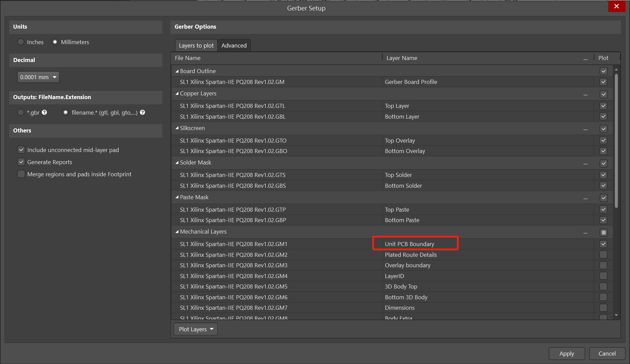Click the Cancel button

607,354
